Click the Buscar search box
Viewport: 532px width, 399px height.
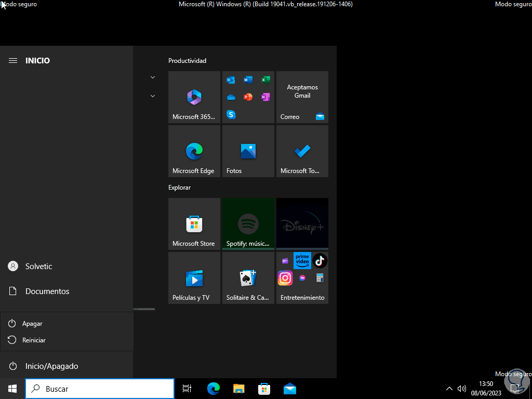[100, 389]
